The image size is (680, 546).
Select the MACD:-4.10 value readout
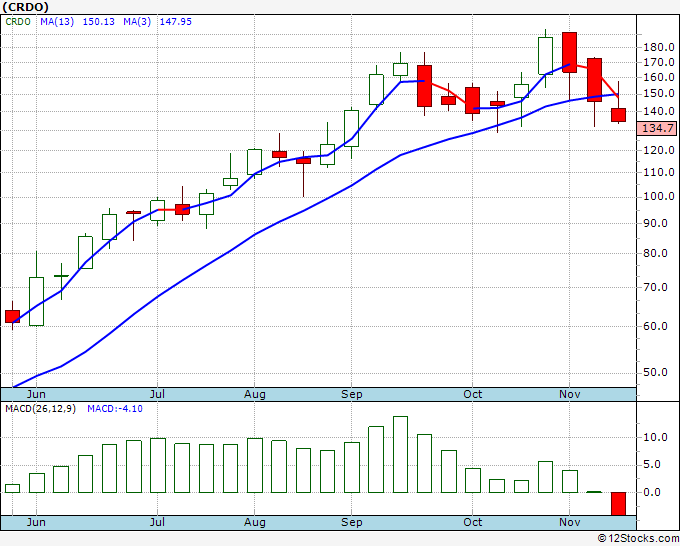pyautogui.click(x=115, y=409)
